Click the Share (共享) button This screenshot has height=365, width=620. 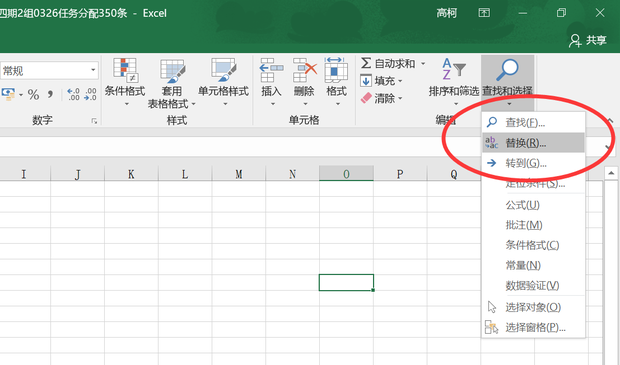pyautogui.click(x=588, y=40)
